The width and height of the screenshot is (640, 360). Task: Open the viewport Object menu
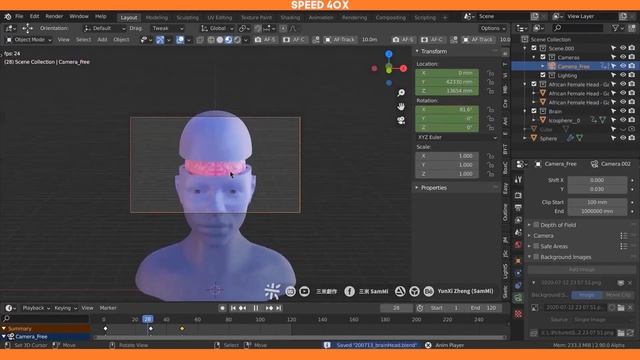tap(121, 40)
